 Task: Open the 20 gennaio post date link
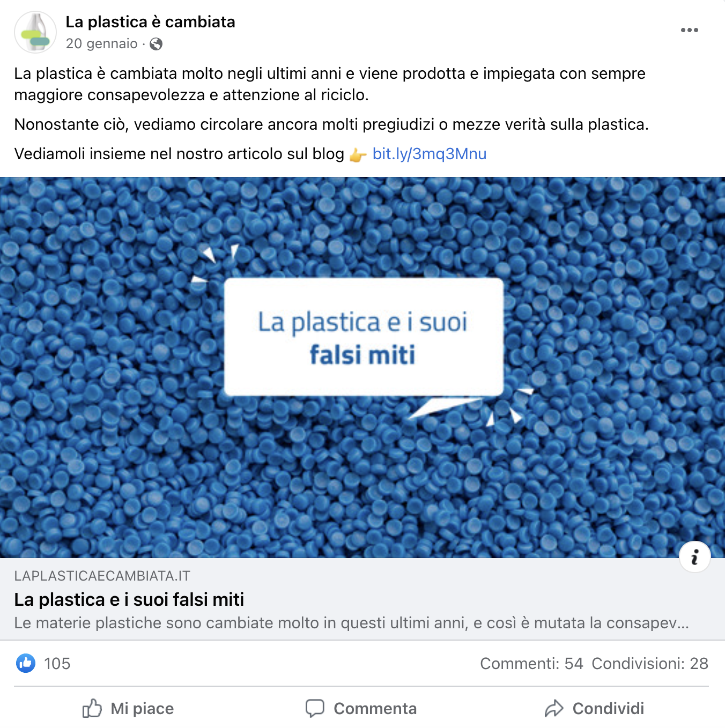click(x=101, y=44)
